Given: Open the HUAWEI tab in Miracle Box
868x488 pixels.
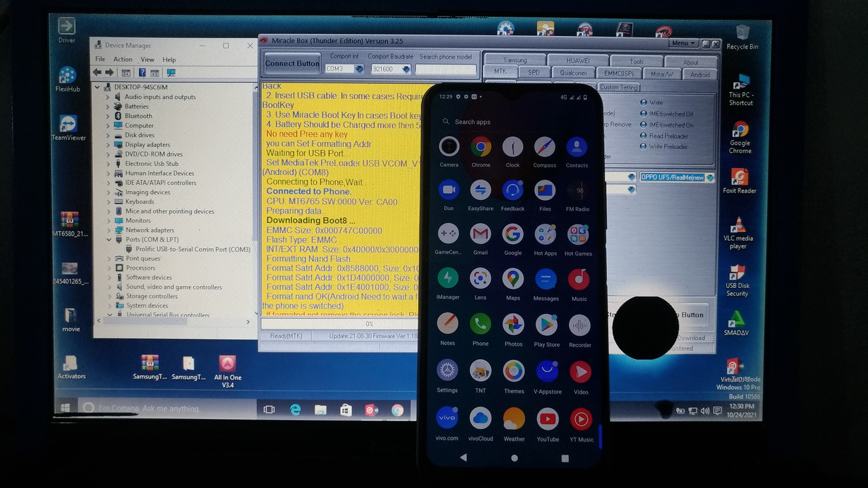Looking at the screenshot, I should (578, 61).
